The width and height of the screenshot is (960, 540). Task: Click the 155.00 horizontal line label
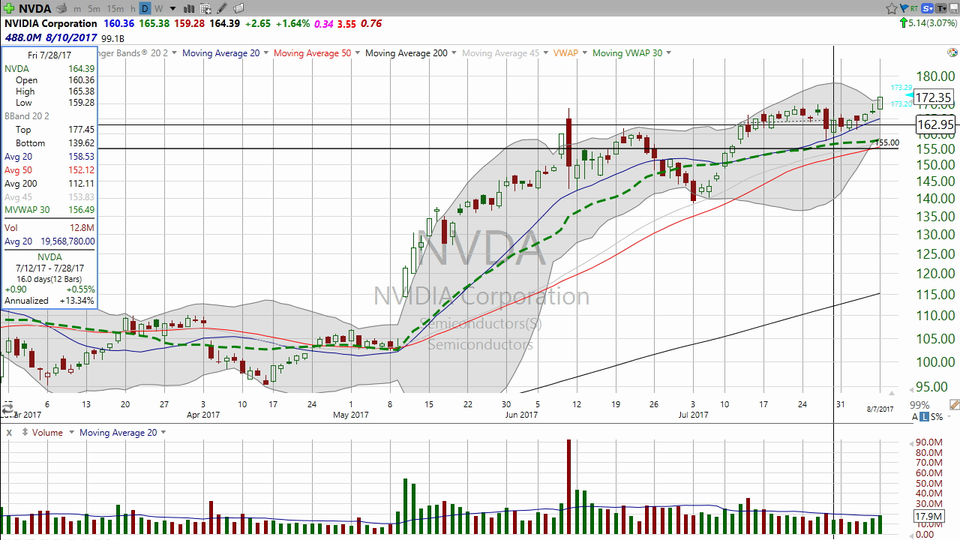pos(887,143)
